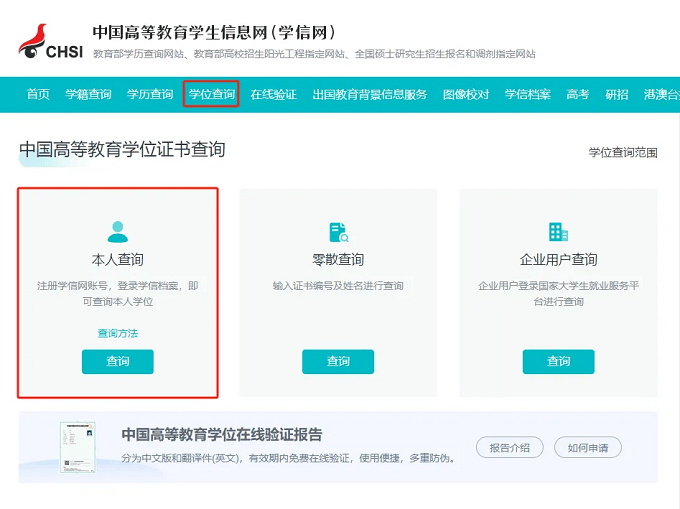Click 学位查询范围 link
Screen dimensions: 680x509
click(623, 153)
